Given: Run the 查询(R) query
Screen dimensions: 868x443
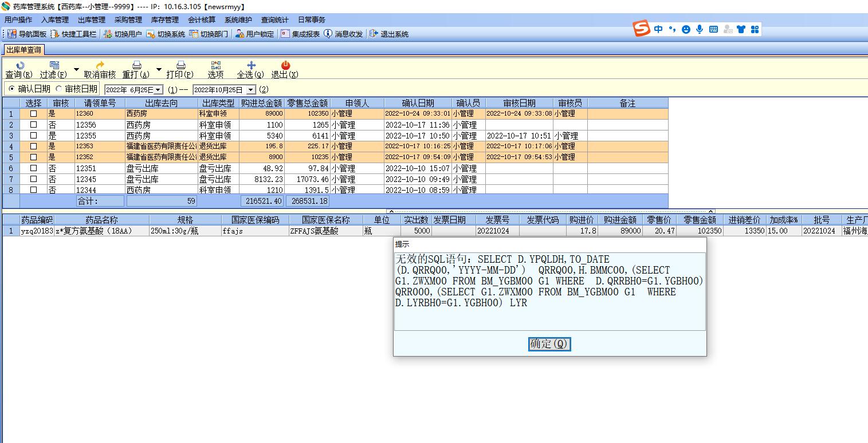Looking at the screenshot, I should [x=19, y=70].
